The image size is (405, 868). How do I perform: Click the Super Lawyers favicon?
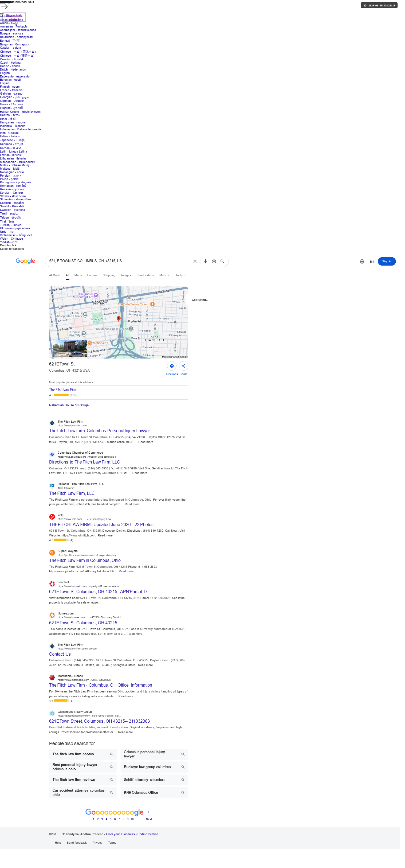53,559
